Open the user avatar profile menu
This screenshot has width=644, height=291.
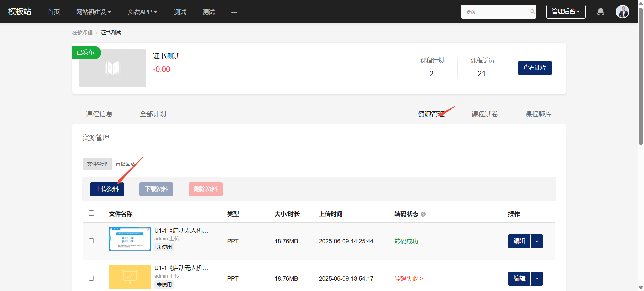(622, 12)
